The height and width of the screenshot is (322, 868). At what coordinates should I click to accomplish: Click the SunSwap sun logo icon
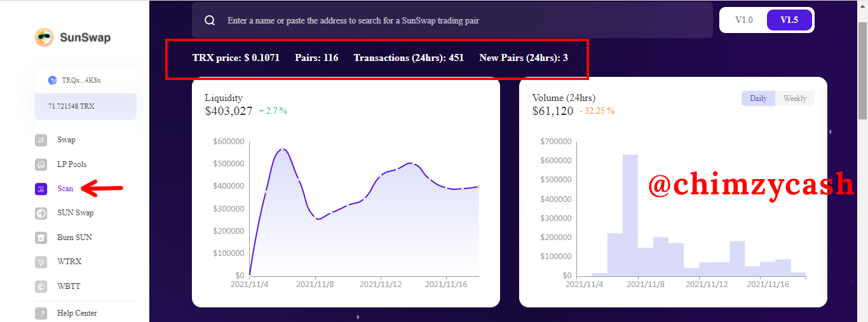44,37
